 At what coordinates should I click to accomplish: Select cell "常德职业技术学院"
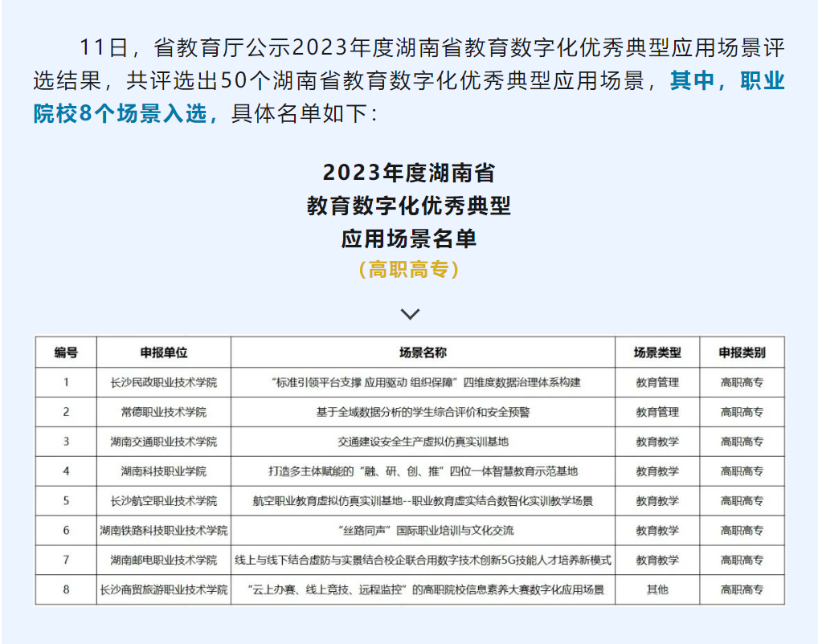[x=164, y=412]
